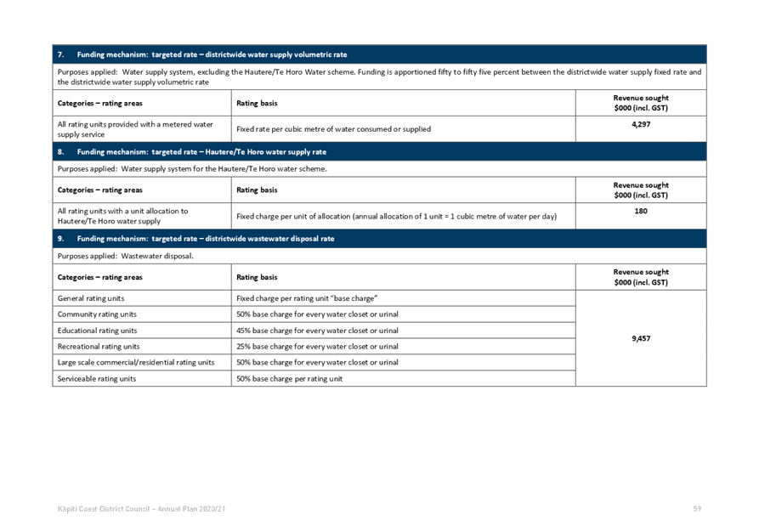Click footer 'Kāpiti Coast District Council – Annual Plan 2020/21'
The width and height of the screenshot is (759, 532).
[141, 509]
